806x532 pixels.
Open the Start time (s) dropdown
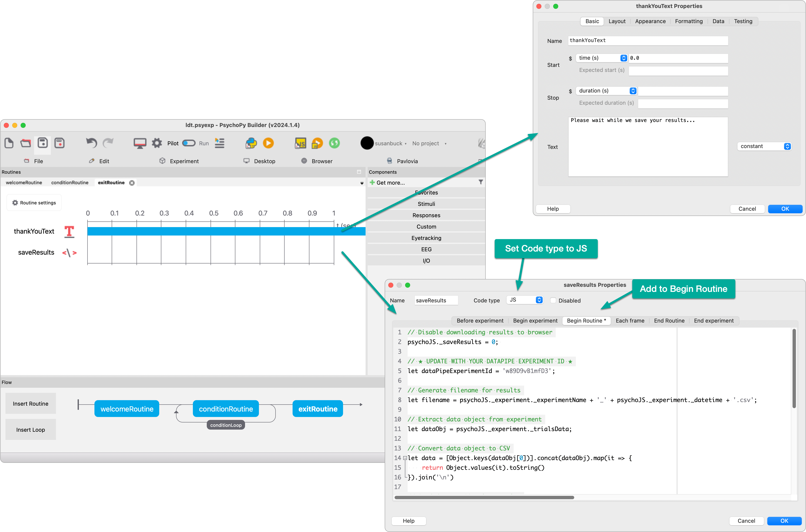tap(601, 58)
